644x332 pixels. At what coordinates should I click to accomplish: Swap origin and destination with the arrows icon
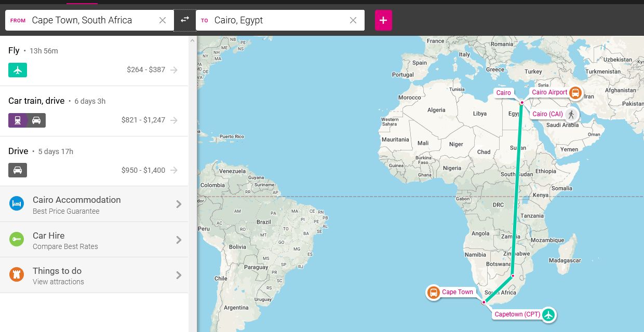tap(185, 20)
